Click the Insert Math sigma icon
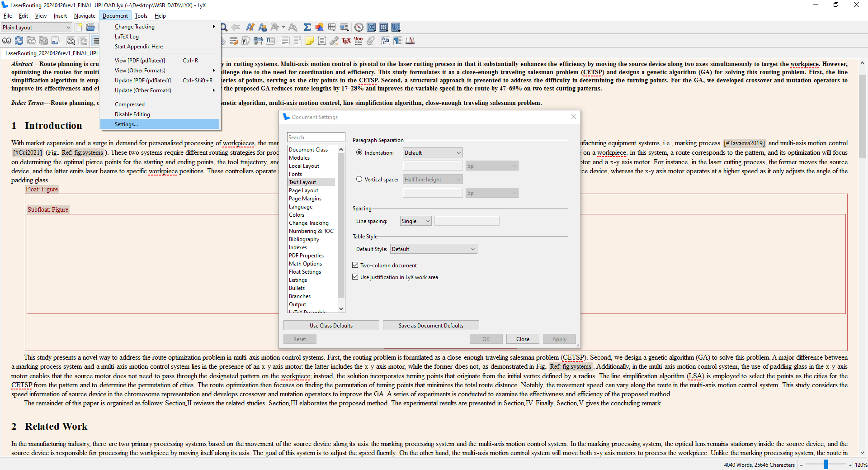The height and width of the screenshot is (470, 868). point(307,27)
